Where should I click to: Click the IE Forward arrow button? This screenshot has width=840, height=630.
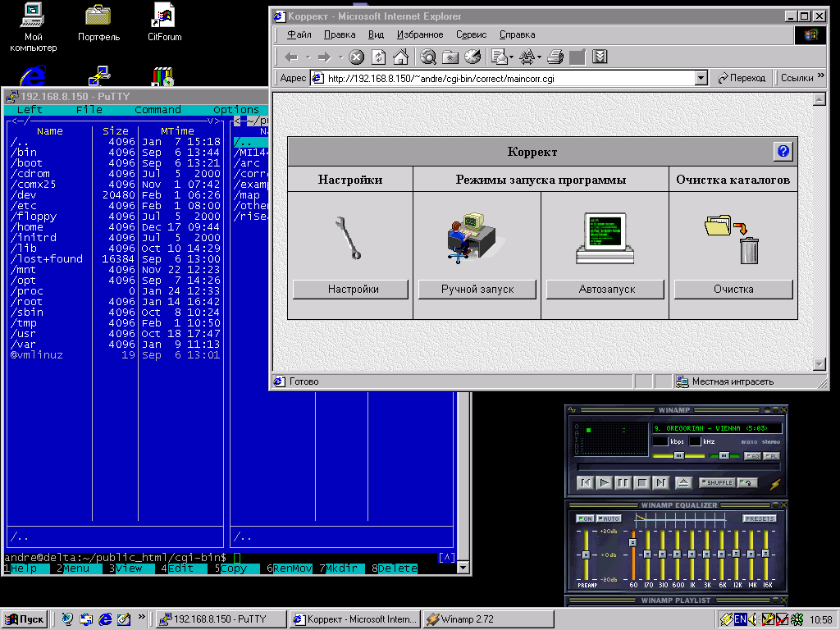(324, 57)
